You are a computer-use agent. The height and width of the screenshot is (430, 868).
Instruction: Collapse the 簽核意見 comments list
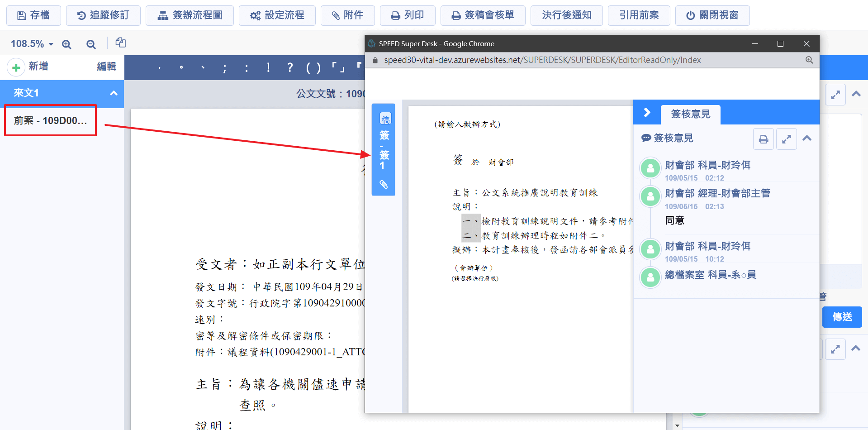click(x=807, y=139)
